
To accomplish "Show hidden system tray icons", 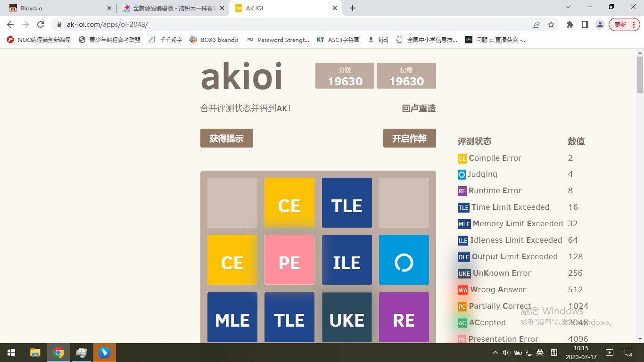I will click(495, 353).
